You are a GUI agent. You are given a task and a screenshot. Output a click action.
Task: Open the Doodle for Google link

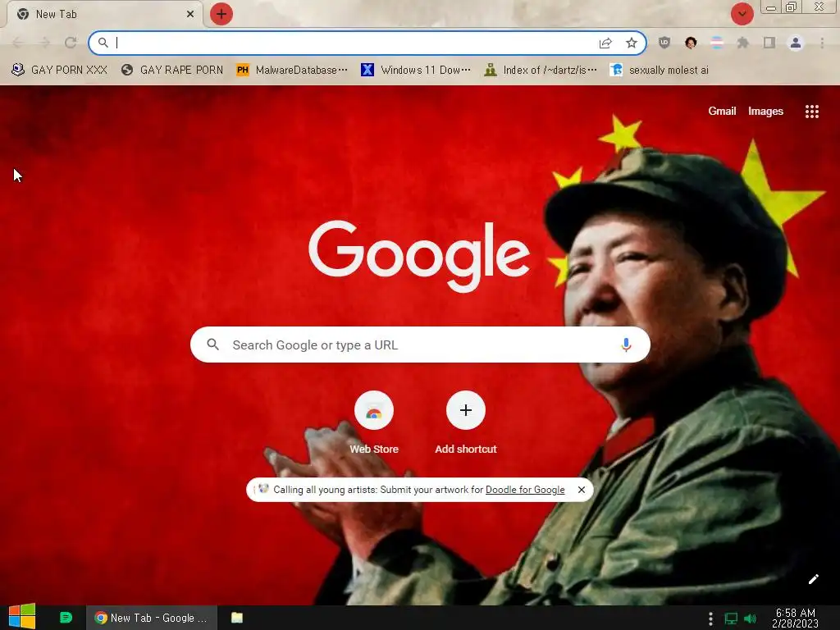pos(524,490)
